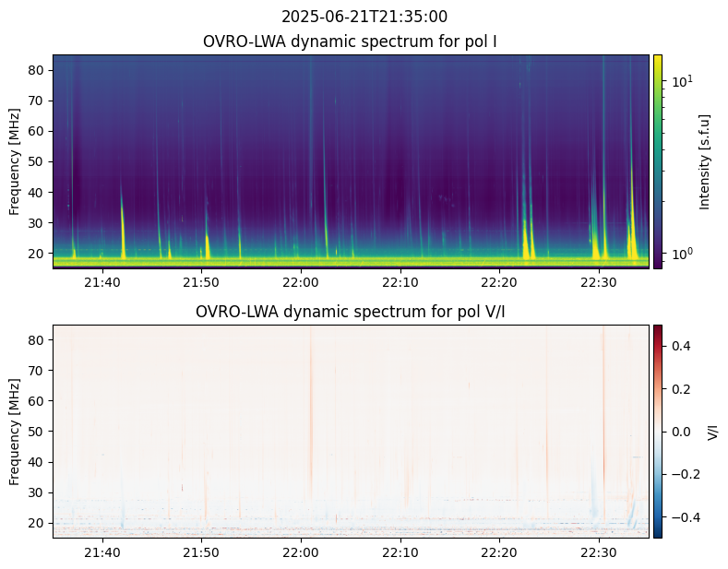Viewport: 728px width, 569px height.
Task: Click the 'pol V/I' dynamic spectrum title
Action: click(351, 312)
